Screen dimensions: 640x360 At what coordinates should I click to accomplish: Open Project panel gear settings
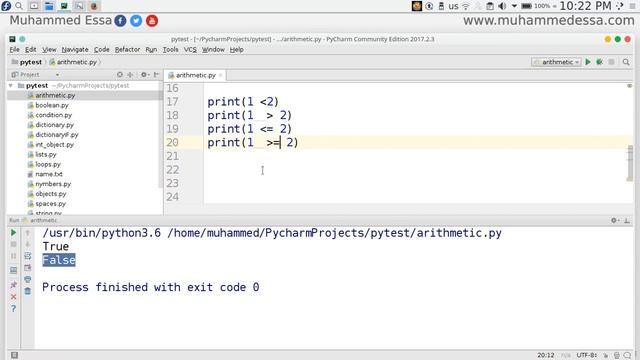144,75
